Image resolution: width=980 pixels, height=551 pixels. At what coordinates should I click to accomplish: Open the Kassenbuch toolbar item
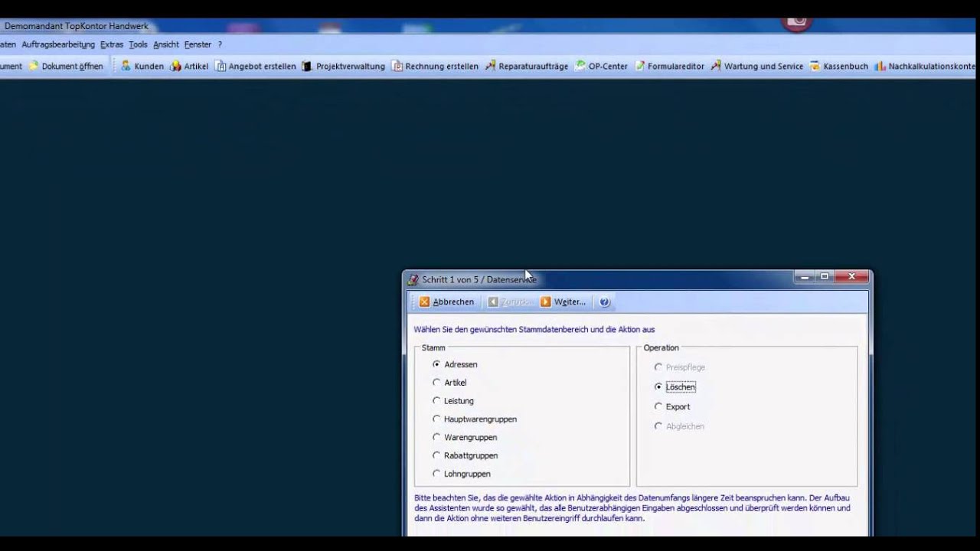coord(839,67)
